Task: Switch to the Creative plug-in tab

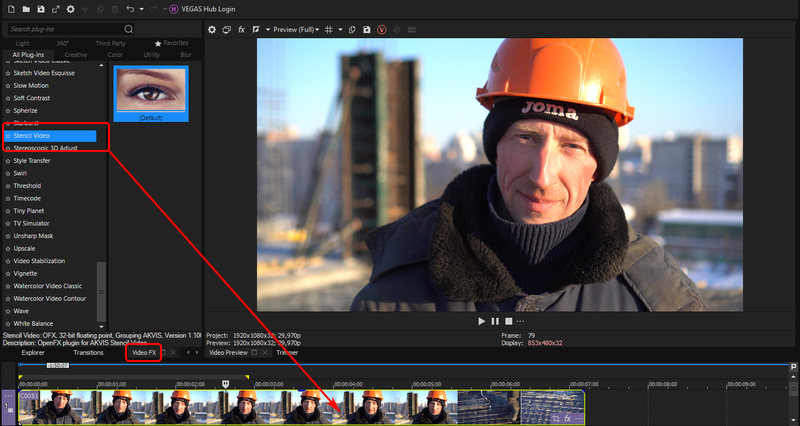Action: [76, 55]
